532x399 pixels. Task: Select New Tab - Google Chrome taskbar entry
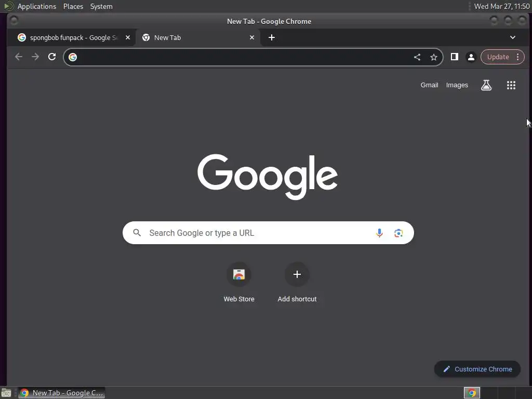(61, 393)
